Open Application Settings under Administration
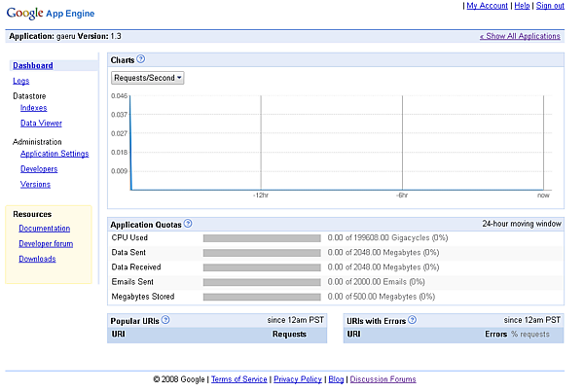Image resolution: width=584 pixels, height=392 pixels. pyautogui.click(x=55, y=154)
